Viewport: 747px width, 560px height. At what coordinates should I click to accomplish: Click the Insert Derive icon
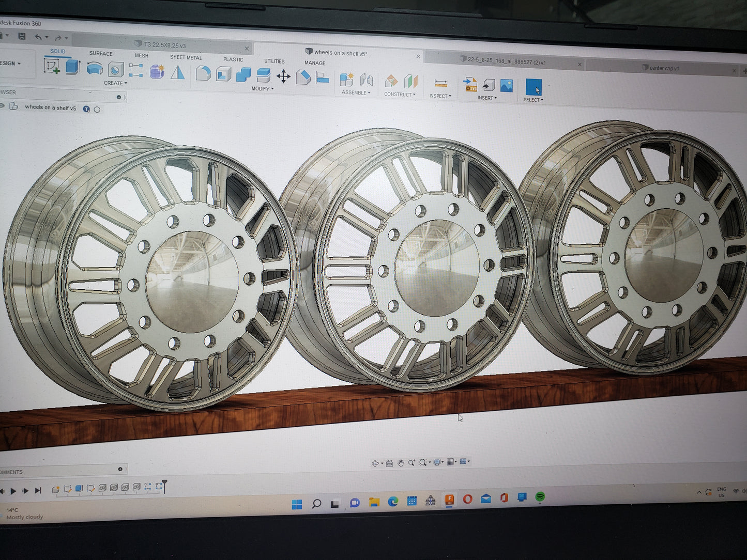click(489, 85)
